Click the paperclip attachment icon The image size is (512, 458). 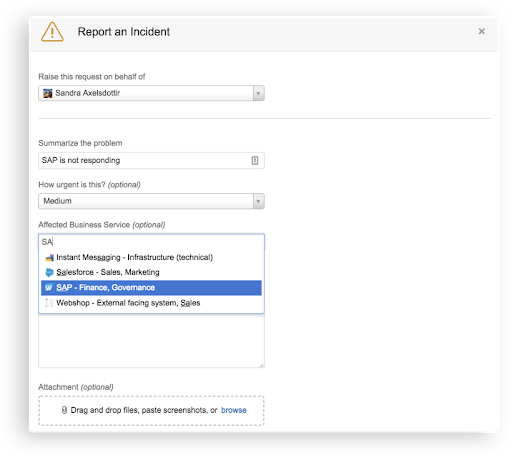(x=64, y=410)
